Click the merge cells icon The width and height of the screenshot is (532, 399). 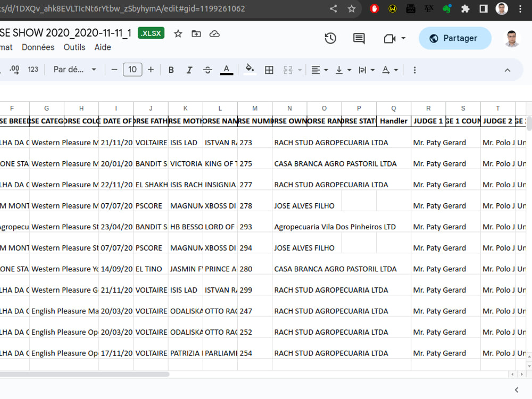[288, 70]
